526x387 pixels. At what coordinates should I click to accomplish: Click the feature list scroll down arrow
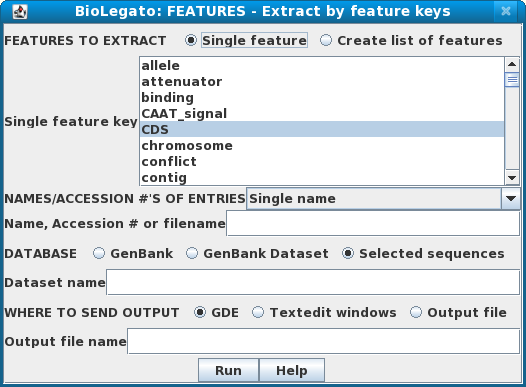coord(512,178)
